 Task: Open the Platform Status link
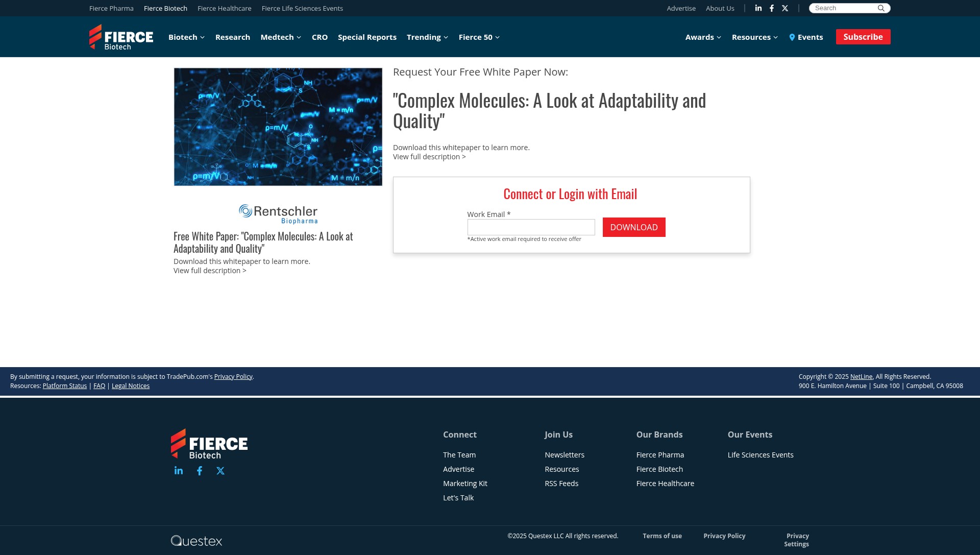pyautogui.click(x=65, y=386)
